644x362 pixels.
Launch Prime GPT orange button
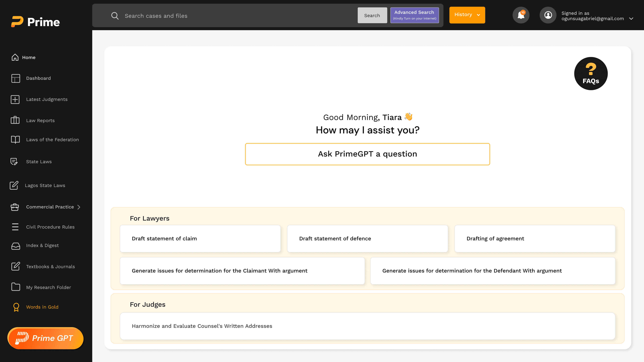(45, 338)
